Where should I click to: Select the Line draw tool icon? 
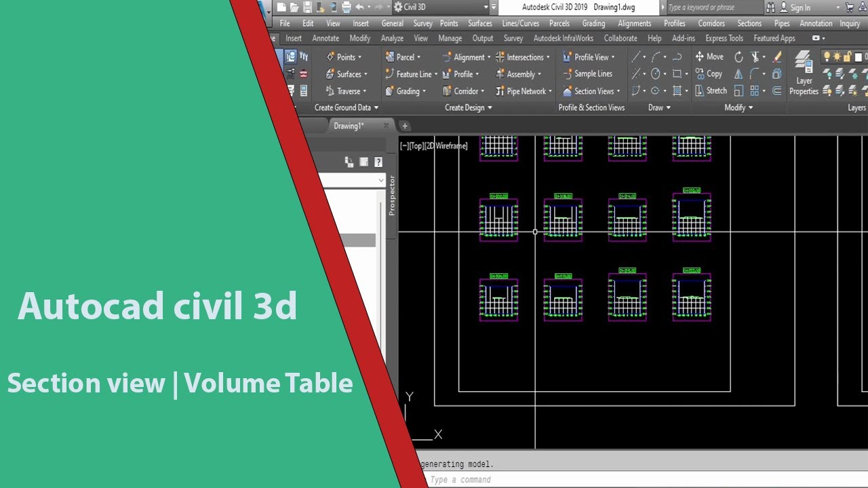pos(635,56)
